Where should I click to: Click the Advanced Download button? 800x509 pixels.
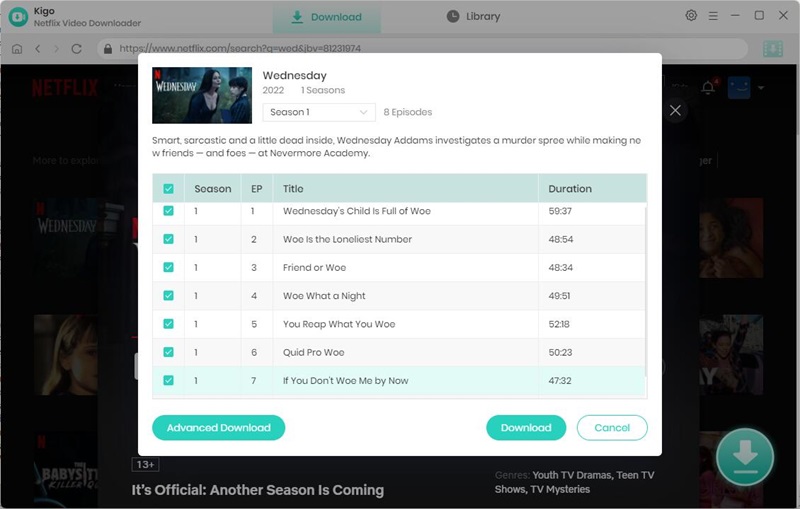pos(218,427)
